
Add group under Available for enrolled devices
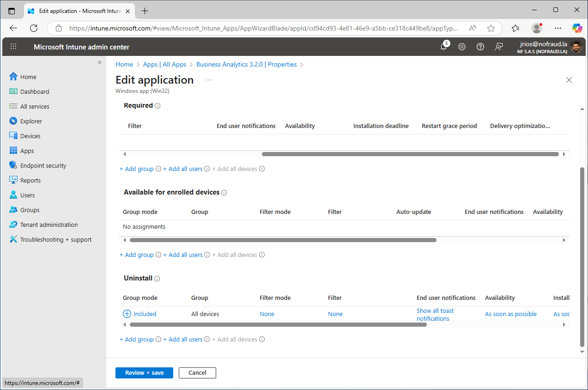tap(137, 255)
